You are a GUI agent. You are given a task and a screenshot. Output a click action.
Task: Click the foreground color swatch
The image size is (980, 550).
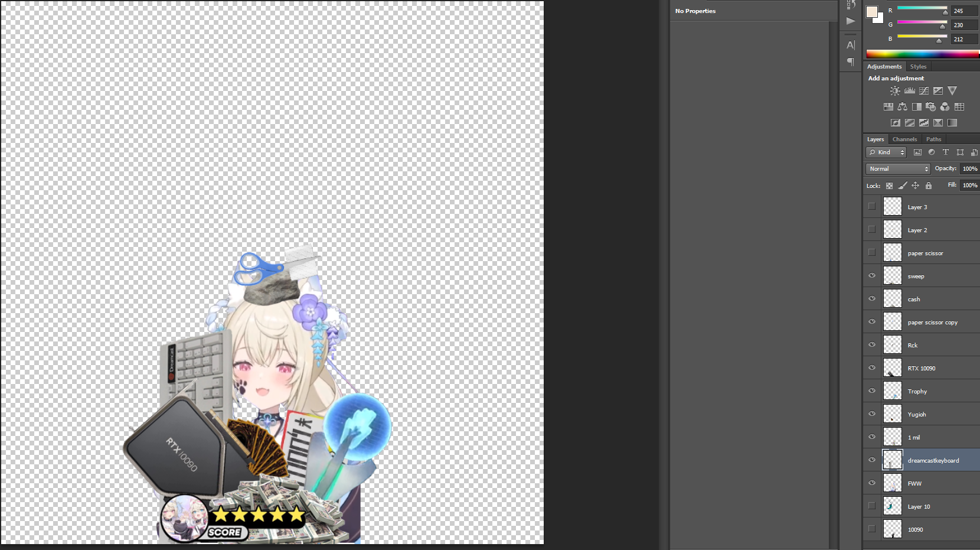click(872, 11)
